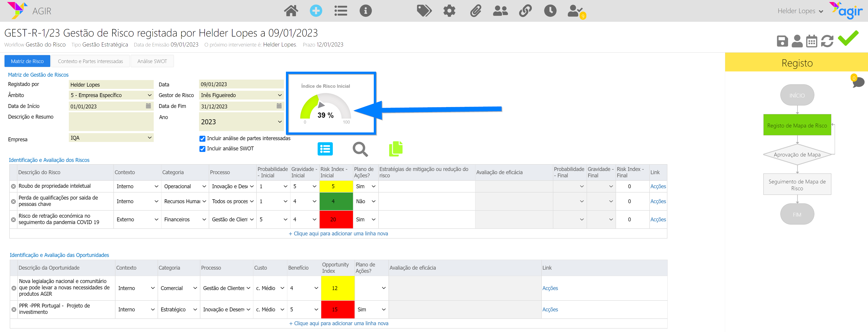The height and width of the screenshot is (332, 868).
Task: Open the Análise SWOT tab
Action: (152, 61)
